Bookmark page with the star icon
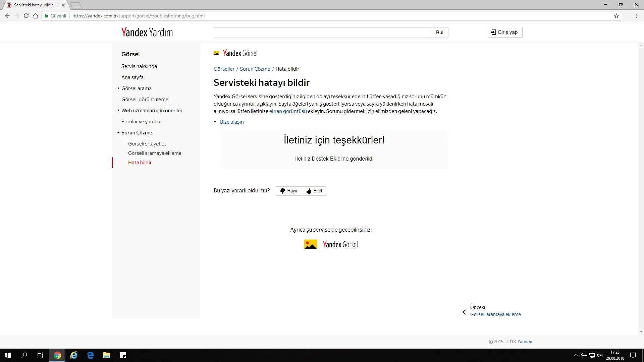Image resolution: width=644 pixels, height=362 pixels. (x=616, y=16)
